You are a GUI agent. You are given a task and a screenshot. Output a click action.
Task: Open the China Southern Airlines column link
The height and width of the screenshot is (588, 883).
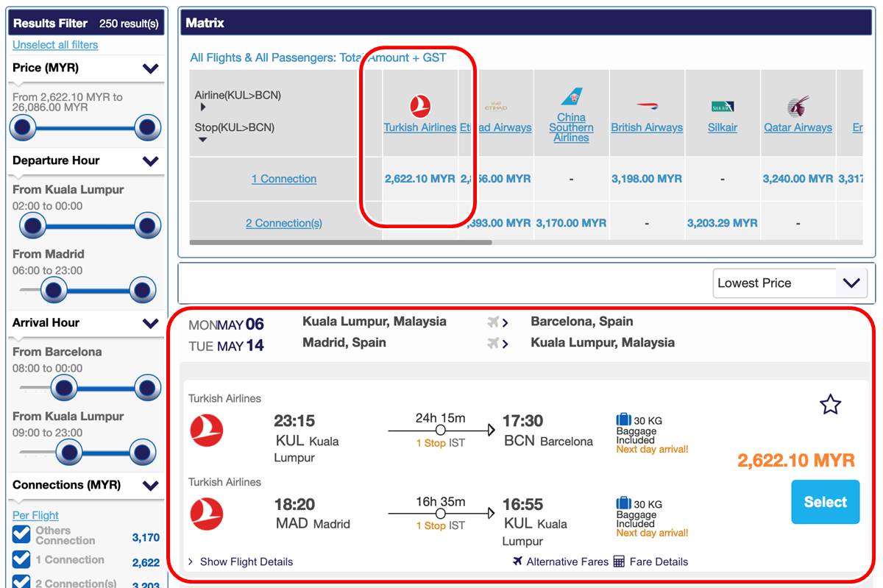(571, 127)
